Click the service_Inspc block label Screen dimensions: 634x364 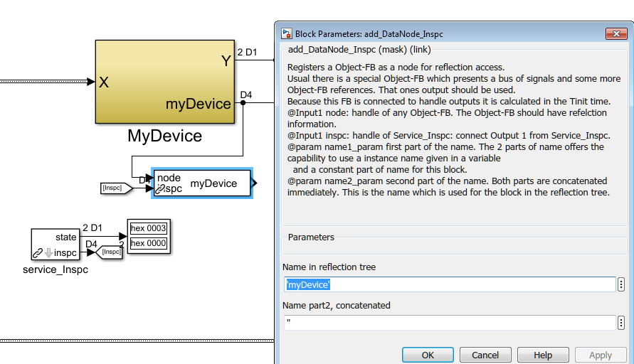[x=56, y=269]
